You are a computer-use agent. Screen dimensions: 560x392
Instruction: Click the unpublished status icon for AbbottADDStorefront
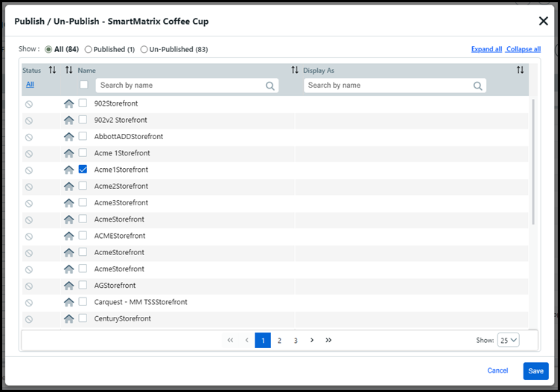29,137
